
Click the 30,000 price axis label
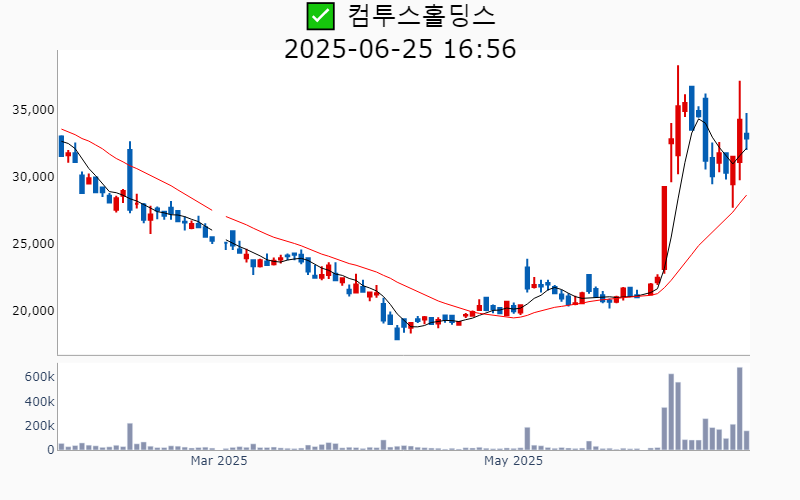[x=33, y=177]
